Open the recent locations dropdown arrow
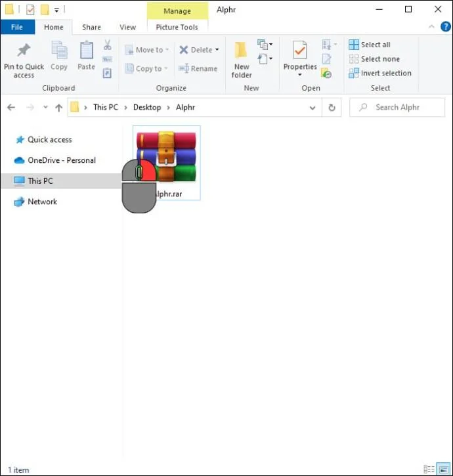453x476 pixels. pos(45,107)
